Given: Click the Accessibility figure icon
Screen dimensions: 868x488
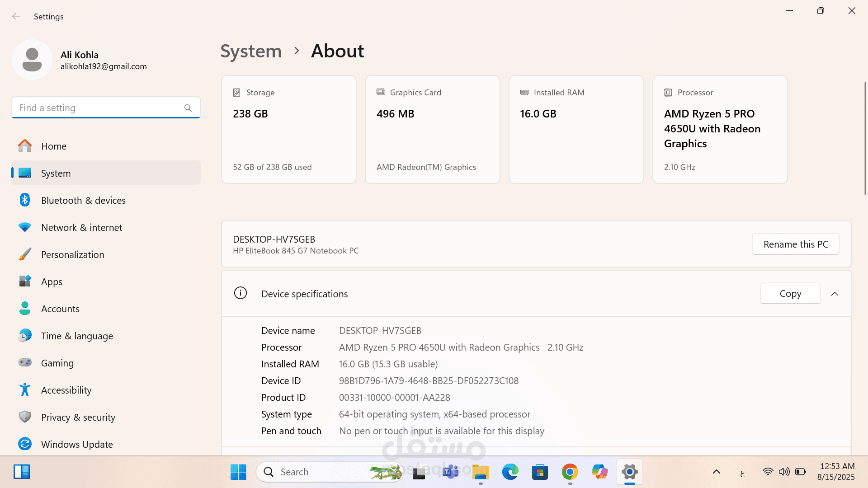Looking at the screenshot, I should tap(25, 389).
